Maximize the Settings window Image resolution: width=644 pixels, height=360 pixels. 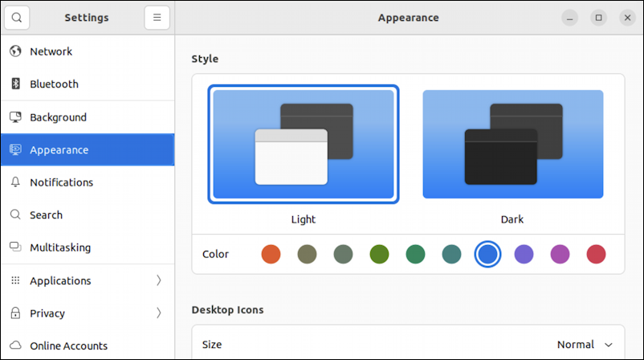click(x=599, y=18)
